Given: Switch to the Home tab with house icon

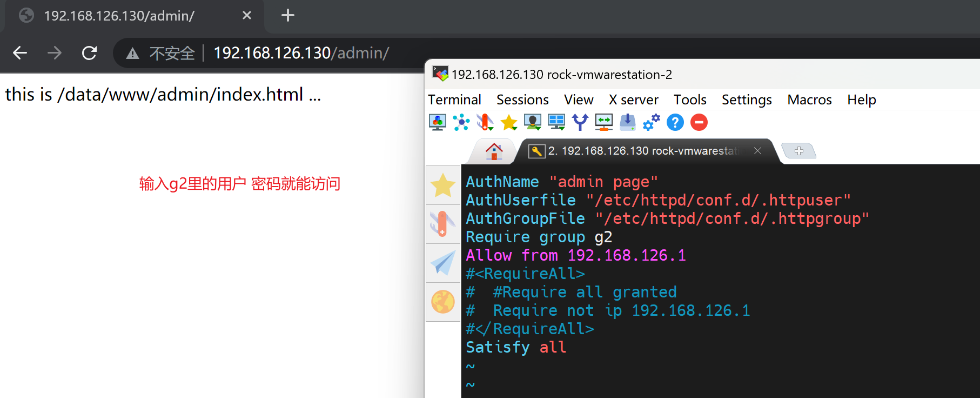Looking at the screenshot, I should click(494, 151).
